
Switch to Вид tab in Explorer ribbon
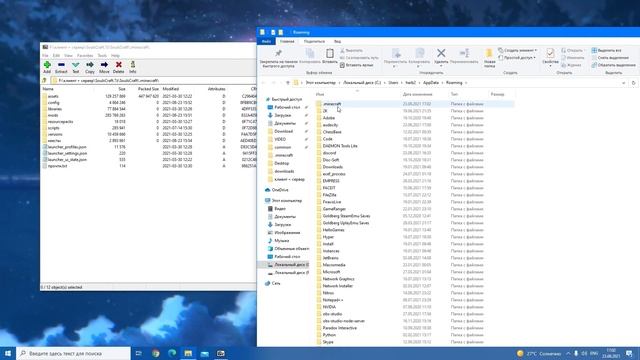point(338,41)
